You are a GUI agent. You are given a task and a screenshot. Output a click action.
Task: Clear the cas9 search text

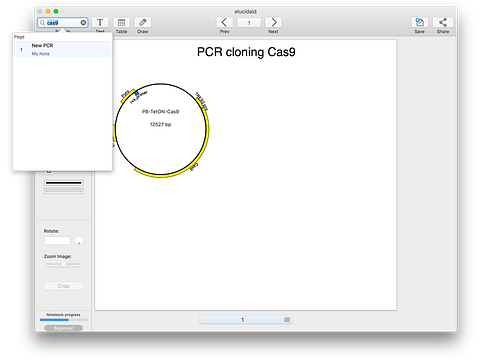pos(83,23)
